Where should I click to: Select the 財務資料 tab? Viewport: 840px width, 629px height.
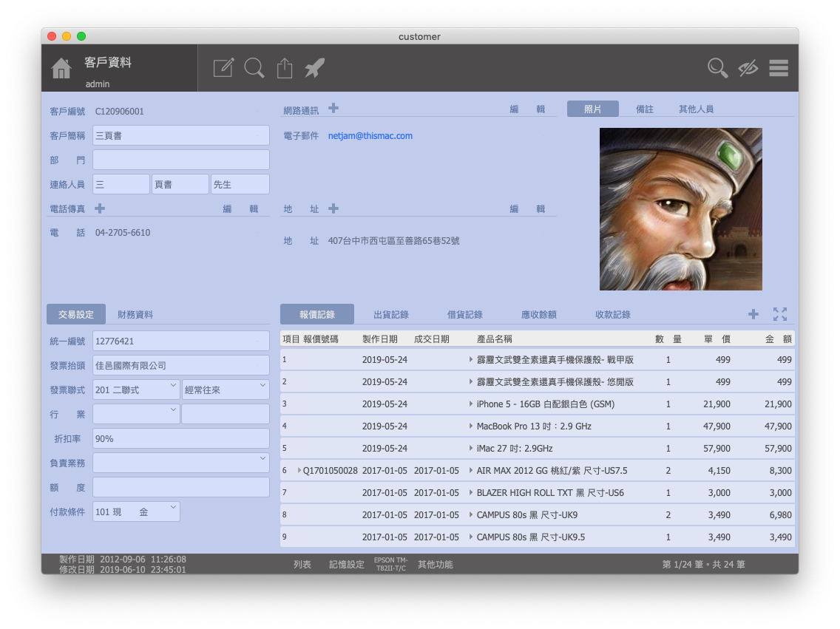click(135, 314)
